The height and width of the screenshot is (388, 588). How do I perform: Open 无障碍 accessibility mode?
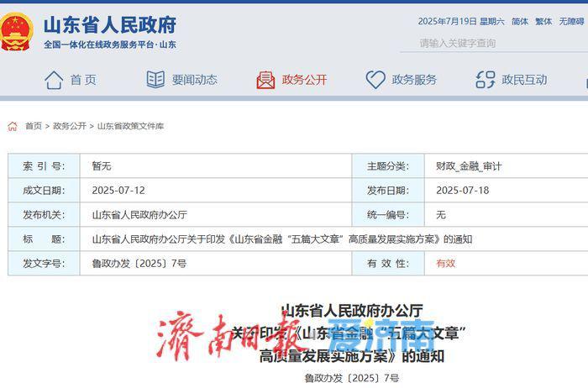(572, 21)
